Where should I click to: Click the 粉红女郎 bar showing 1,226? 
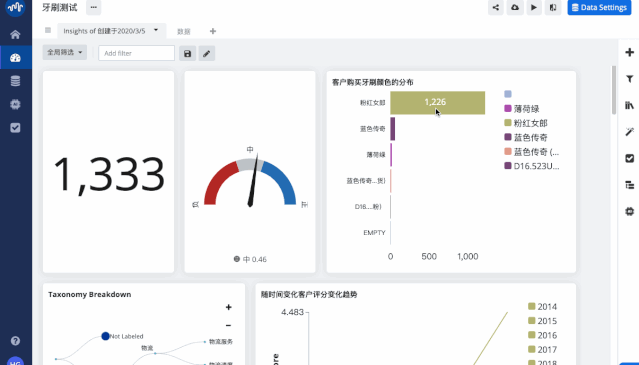click(438, 103)
